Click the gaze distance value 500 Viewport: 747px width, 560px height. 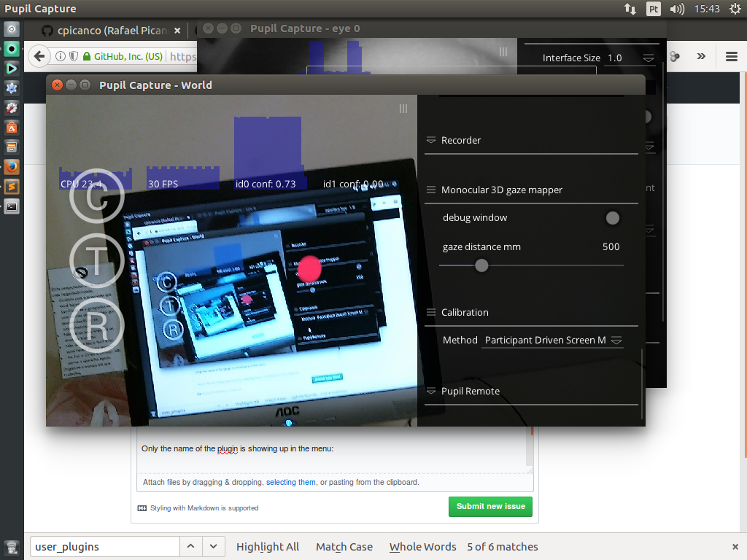[x=611, y=246]
